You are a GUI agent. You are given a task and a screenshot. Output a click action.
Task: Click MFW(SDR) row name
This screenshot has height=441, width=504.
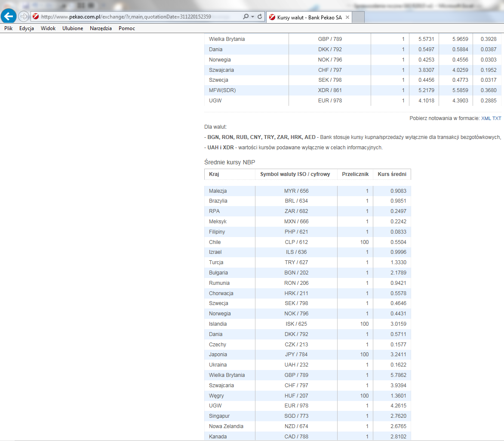(x=222, y=90)
